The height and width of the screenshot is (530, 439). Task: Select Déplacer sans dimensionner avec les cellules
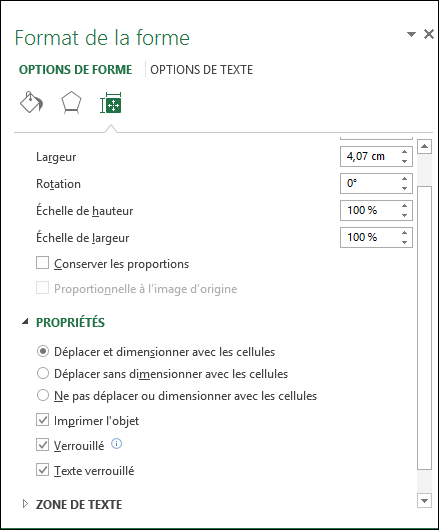[x=43, y=374]
